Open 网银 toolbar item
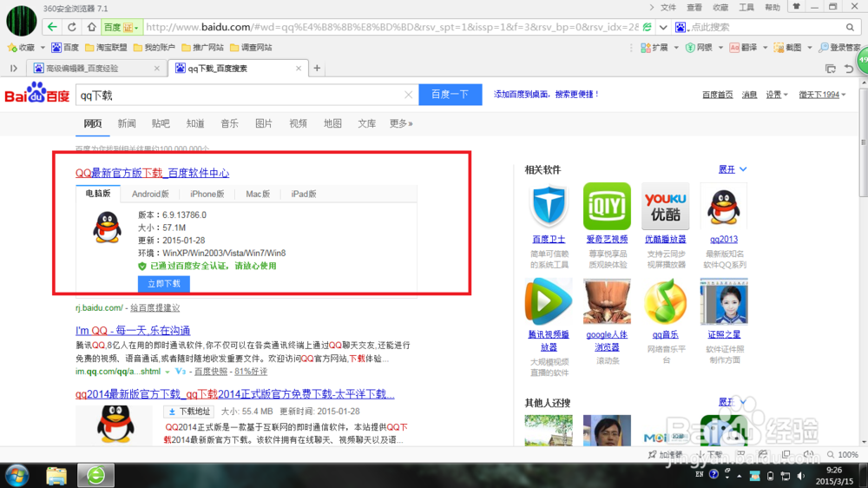 (699, 48)
